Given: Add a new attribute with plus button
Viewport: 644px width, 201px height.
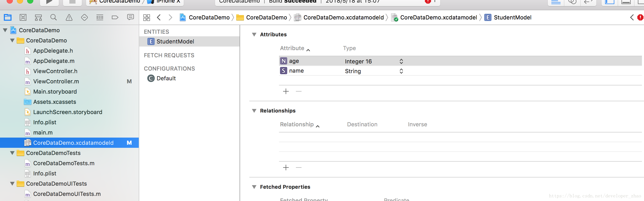Looking at the screenshot, I should 286,91.
